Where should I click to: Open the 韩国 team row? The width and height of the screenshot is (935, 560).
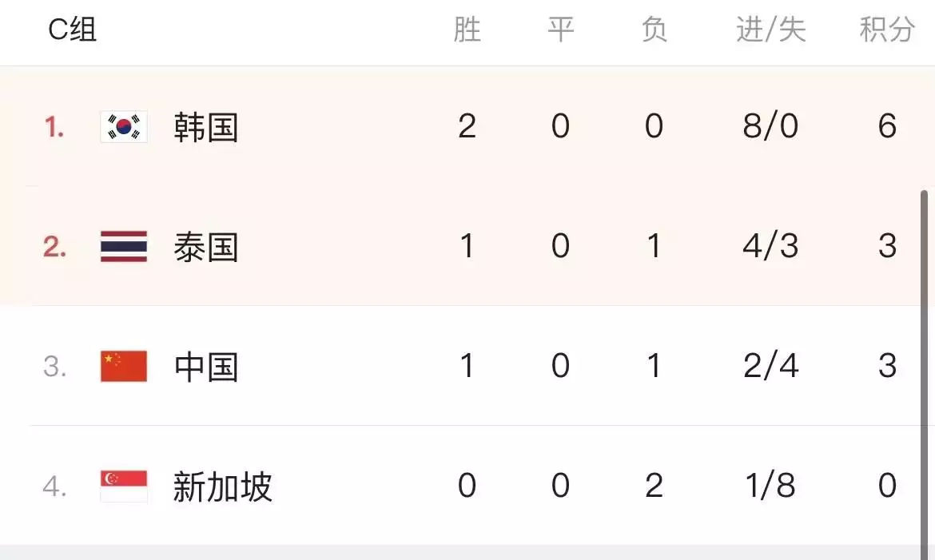206,127
